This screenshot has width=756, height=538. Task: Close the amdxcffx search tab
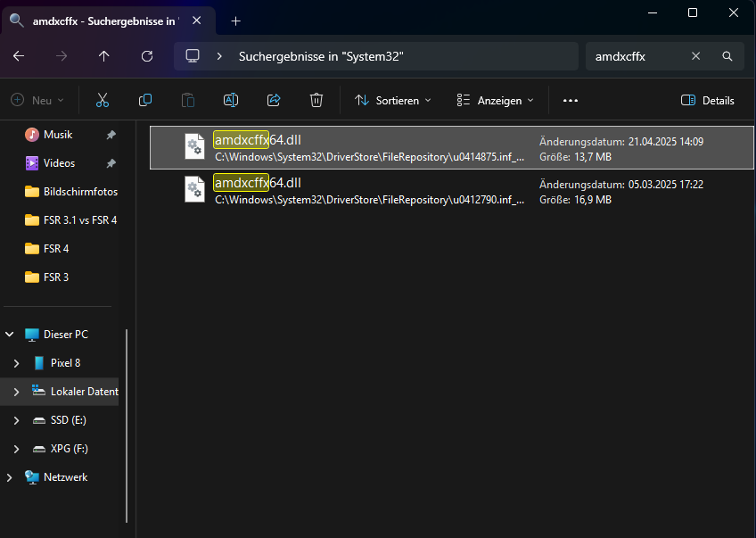point(197,21)
